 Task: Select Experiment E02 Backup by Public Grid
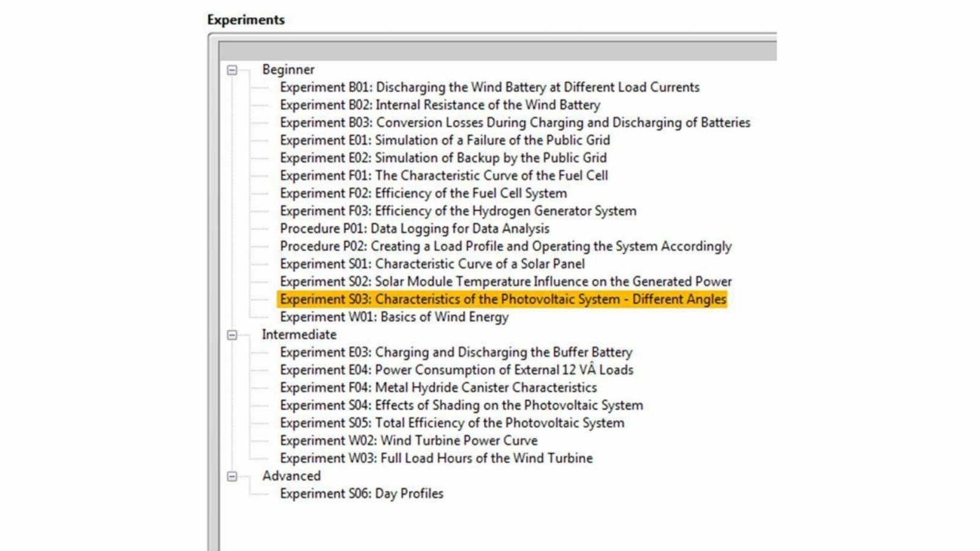(443, 158)
